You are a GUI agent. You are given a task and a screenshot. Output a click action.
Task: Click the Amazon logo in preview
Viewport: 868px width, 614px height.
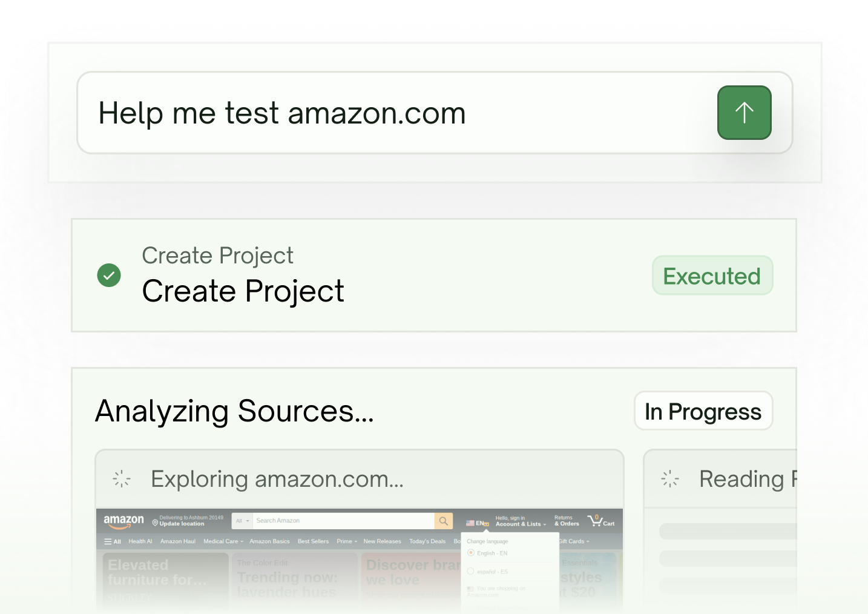pyautogui.click(x=123, y=521)
